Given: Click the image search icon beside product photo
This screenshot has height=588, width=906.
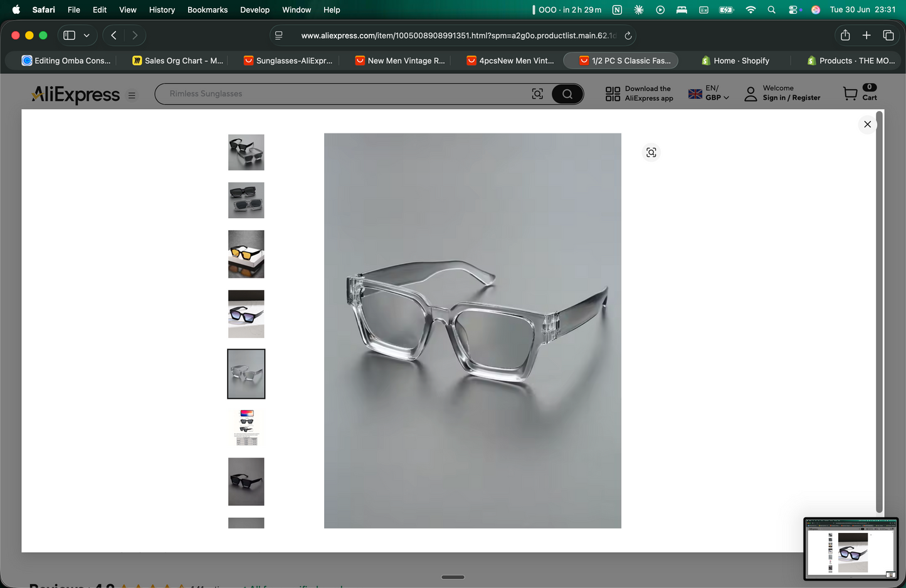Looking at the screenshot, I should pyautogui.click(x=651, y=152).
